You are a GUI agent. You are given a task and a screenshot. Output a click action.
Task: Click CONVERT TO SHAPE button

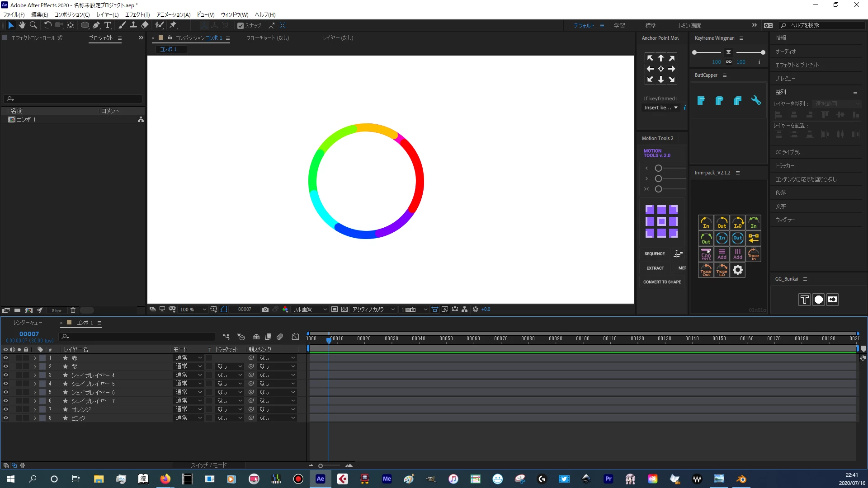click(662, 282)
